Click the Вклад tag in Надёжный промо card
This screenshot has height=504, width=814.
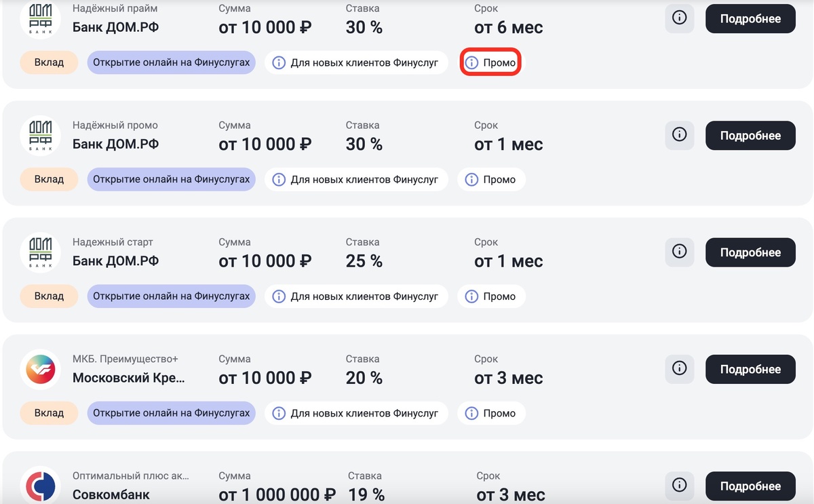(x=49, y=179)
